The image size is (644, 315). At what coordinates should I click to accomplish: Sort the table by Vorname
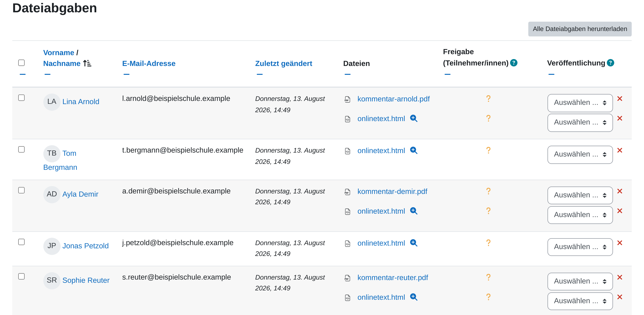tap(59, 52)
